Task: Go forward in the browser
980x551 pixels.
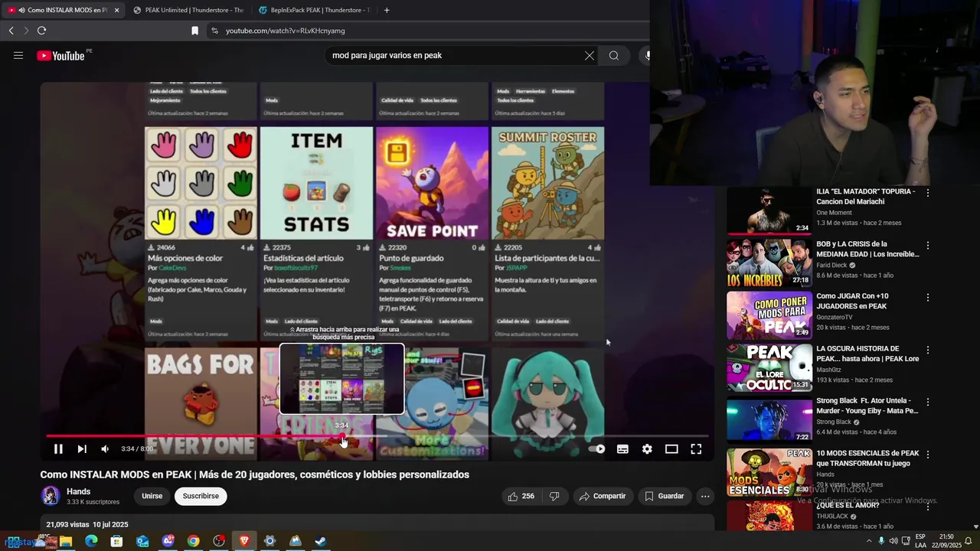Action: click(x=25, y=31)
